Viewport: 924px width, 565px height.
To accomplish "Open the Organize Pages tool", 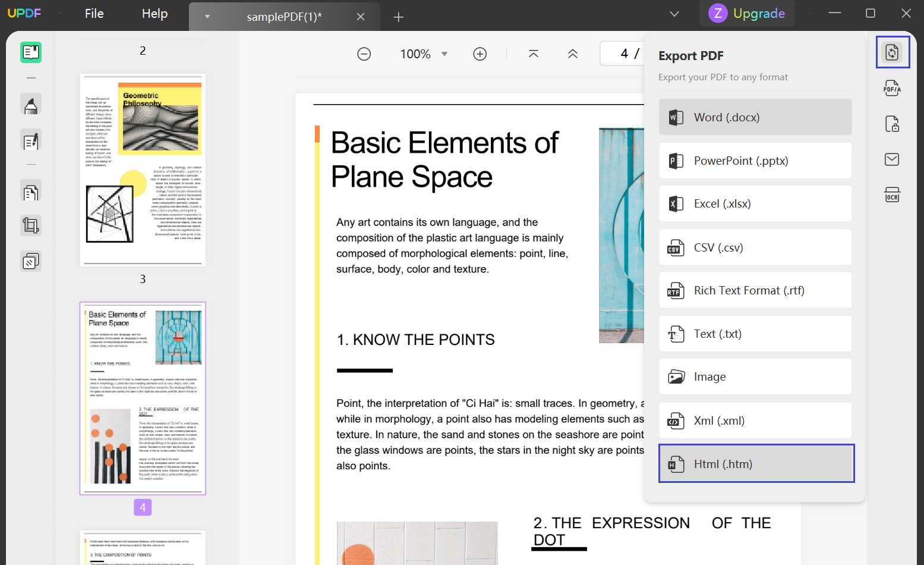I will [x=31, y=192].
